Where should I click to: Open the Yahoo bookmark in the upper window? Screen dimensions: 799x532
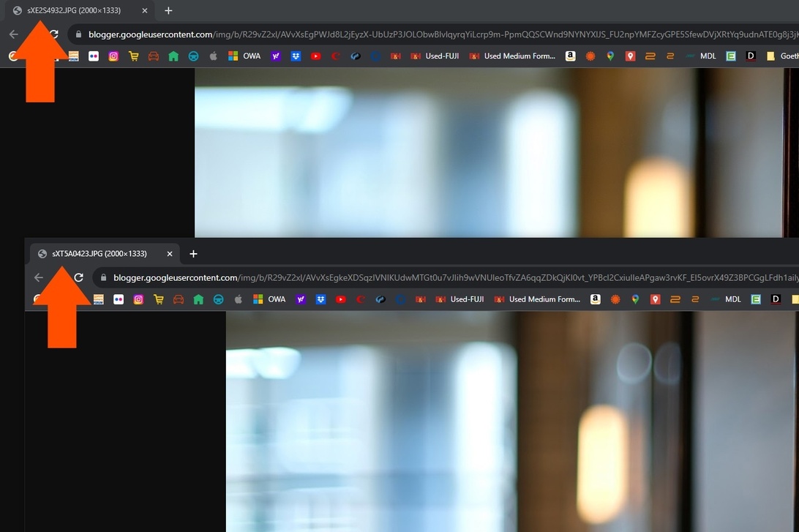click(276, 56)
